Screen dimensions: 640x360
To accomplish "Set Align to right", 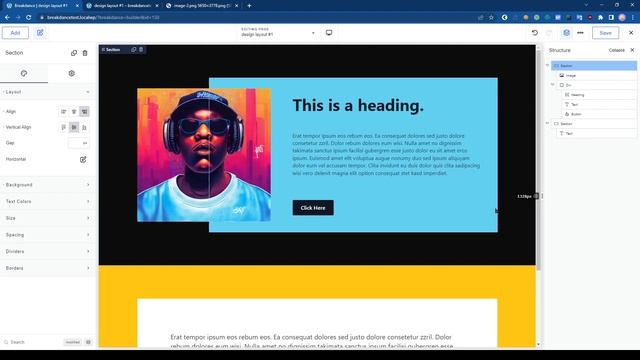I will [x=84, y=111].
